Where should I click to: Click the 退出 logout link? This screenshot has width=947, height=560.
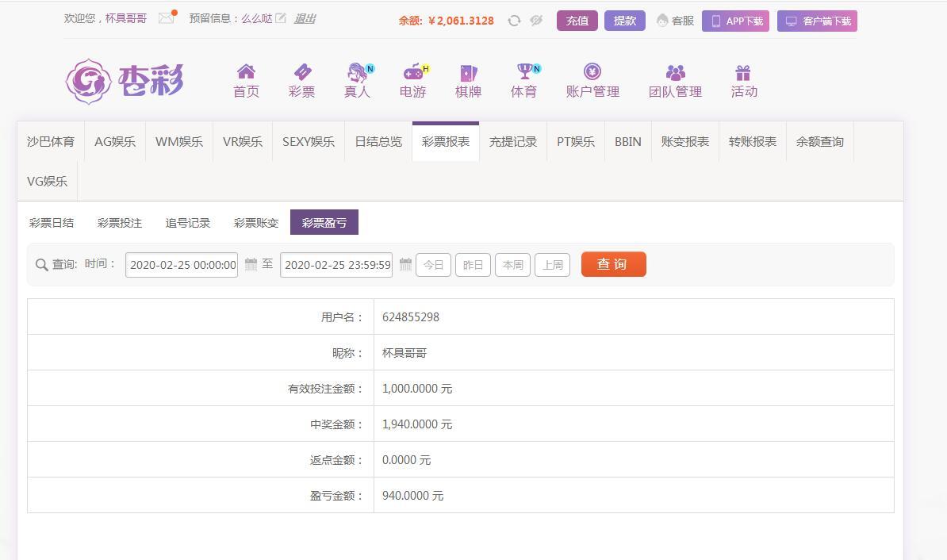305,18
